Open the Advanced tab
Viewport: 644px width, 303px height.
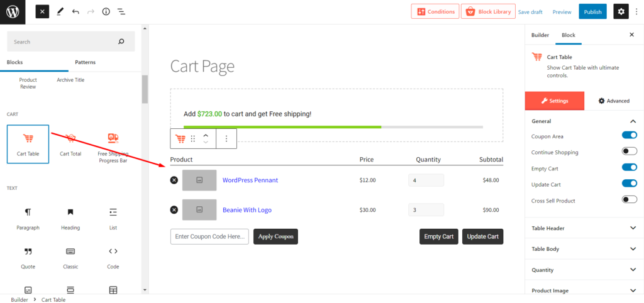[614, 101]
